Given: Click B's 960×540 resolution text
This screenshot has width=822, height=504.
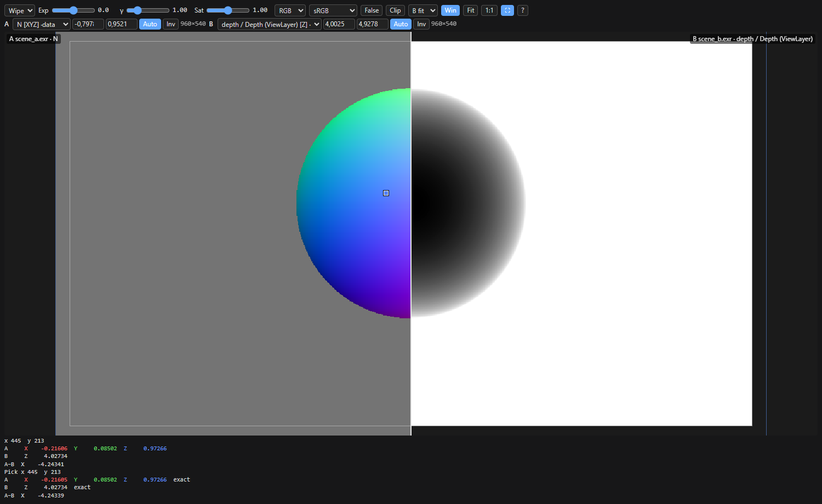Looking at the screenshot, I should click(x=444, y=24).
